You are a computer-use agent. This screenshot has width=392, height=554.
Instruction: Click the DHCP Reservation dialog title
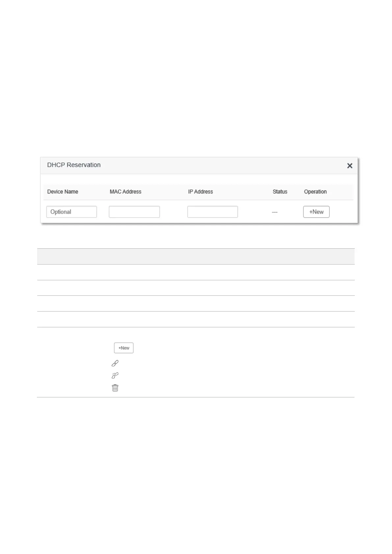pyautogui.click(x=74, y=165)
